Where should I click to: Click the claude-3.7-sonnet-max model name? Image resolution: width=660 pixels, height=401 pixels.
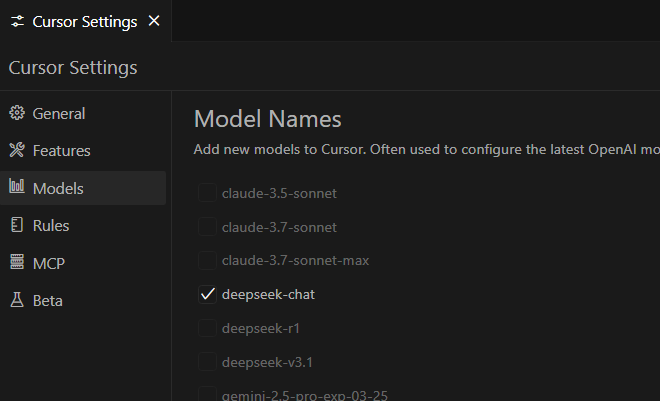click(295, 260)
